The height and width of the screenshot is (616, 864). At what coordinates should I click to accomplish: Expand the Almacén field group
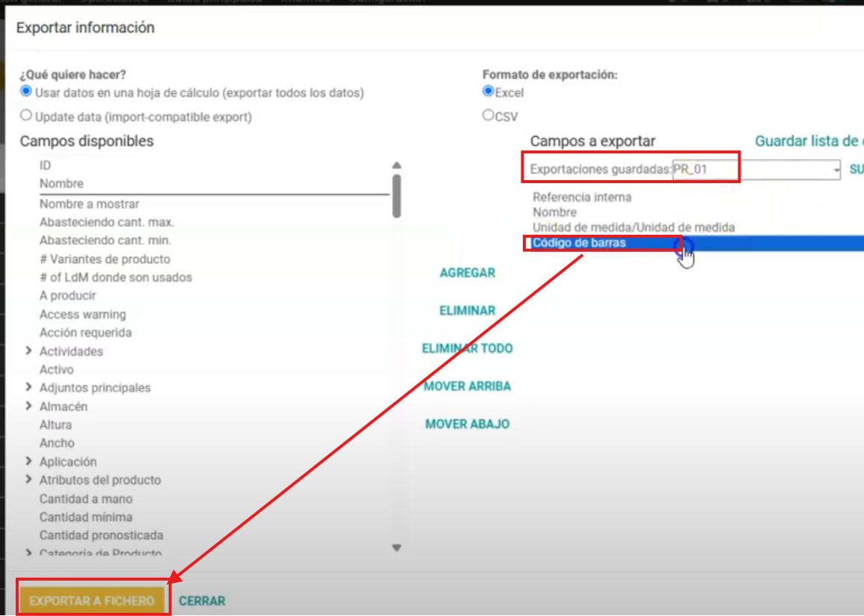coord(28,406)
